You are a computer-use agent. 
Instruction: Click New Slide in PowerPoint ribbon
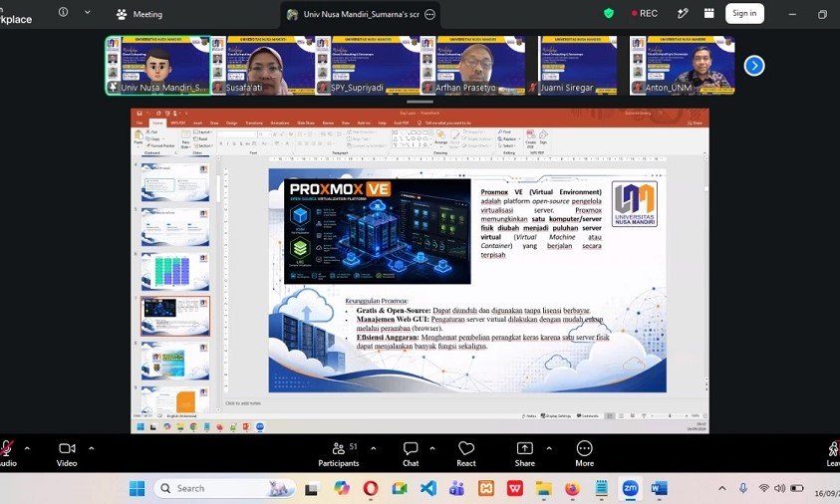[x=185, y=139]
